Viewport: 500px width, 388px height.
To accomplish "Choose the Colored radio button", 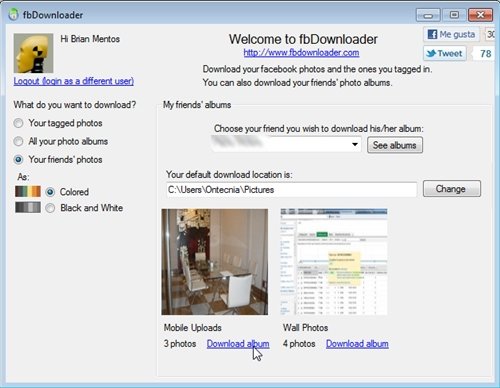I will (50, 192).
